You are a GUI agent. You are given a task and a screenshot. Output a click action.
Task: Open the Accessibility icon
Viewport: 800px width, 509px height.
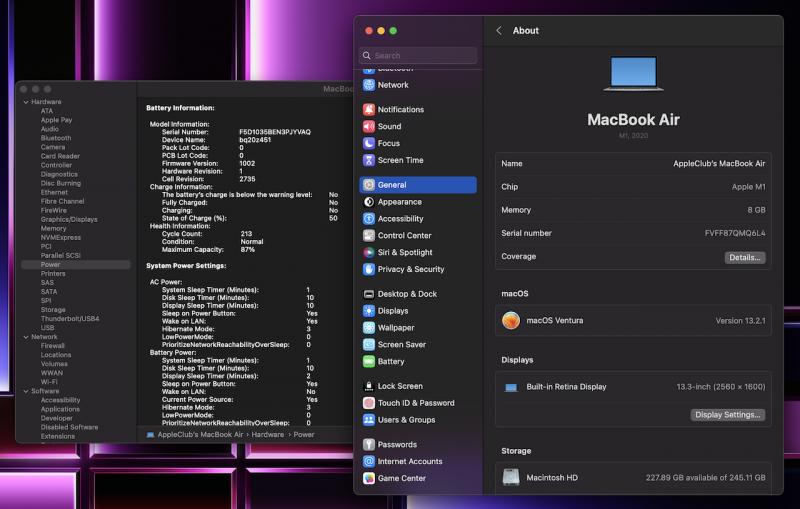tap(369, 219)
